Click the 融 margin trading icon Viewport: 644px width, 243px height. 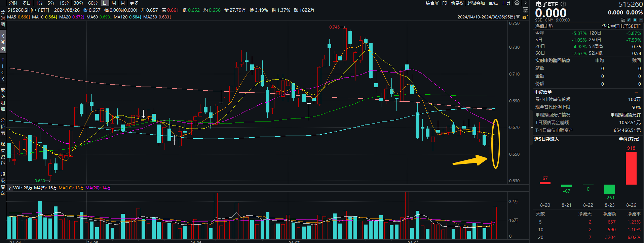623,20
